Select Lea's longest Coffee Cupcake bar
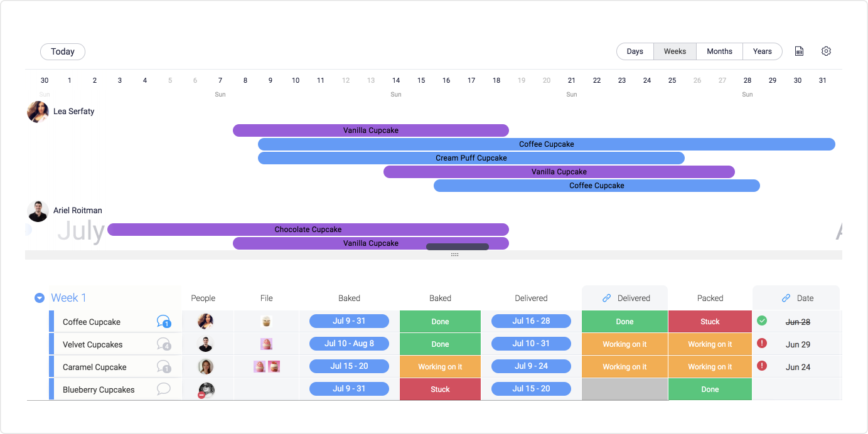 pos(547,144)
